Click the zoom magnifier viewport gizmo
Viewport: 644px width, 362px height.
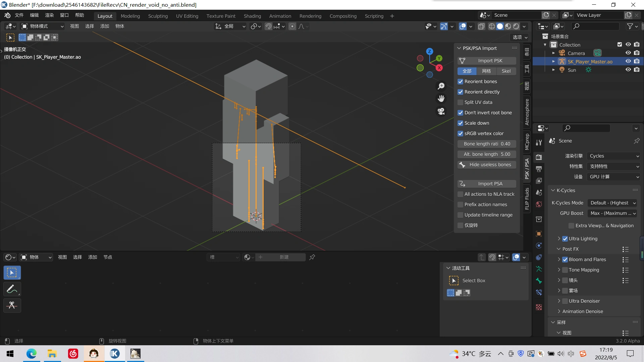coord(441,86)
